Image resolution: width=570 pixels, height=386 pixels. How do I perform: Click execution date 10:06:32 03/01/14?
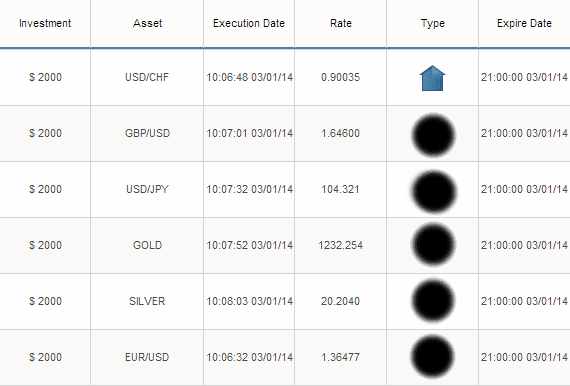[x=249, y=357]
